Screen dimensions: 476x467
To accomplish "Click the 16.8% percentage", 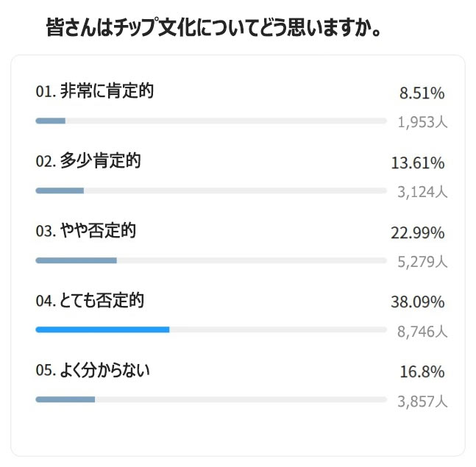I will click(x=422, y=372).
